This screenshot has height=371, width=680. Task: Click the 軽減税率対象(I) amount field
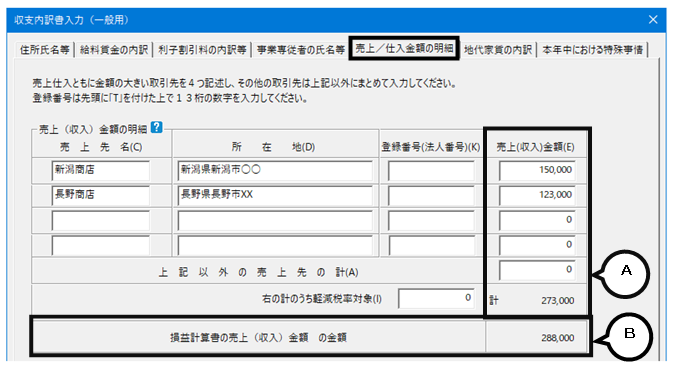437,299
